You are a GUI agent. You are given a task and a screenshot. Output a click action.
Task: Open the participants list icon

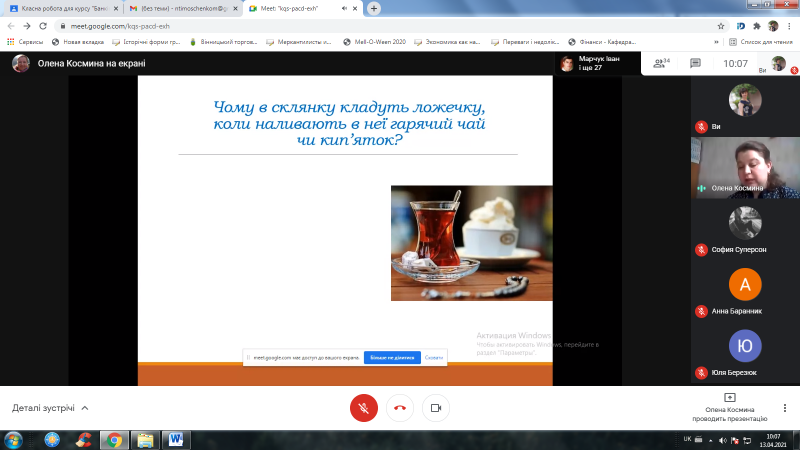[661, 63]
